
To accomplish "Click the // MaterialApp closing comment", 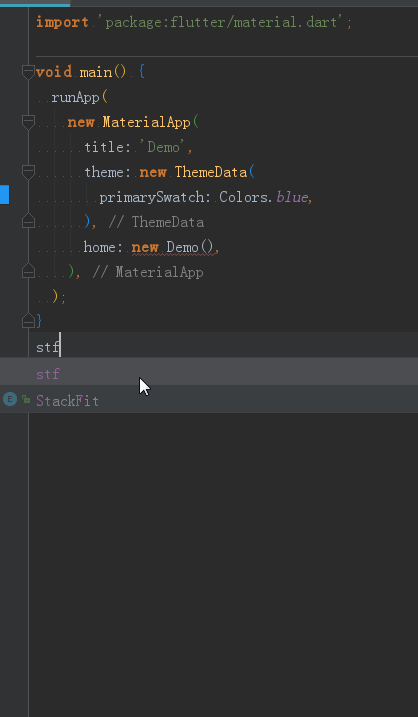I will pyautogui.click(x=148, y=273).
